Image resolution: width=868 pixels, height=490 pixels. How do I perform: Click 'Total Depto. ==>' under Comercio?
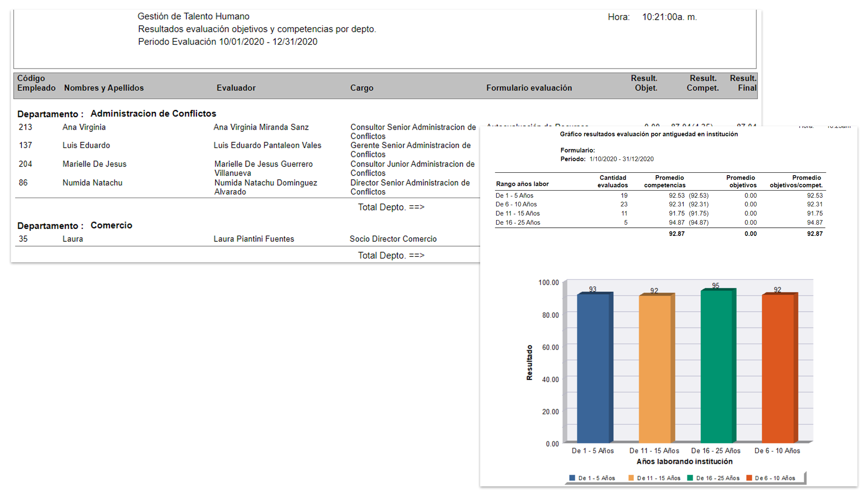(x=391, y=255)
